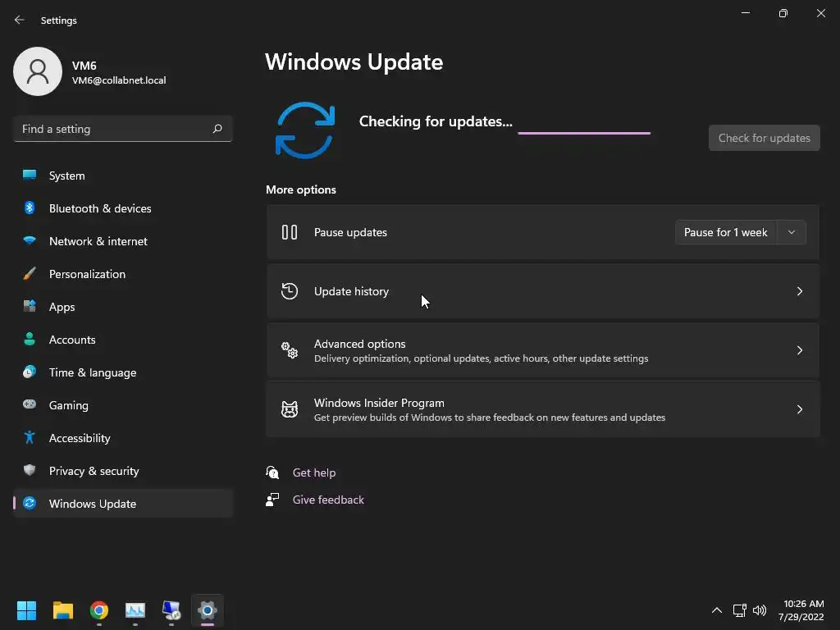The image size is (840, 630).
Task: Open the Windows Start menu
Action: tap(26, 610)
